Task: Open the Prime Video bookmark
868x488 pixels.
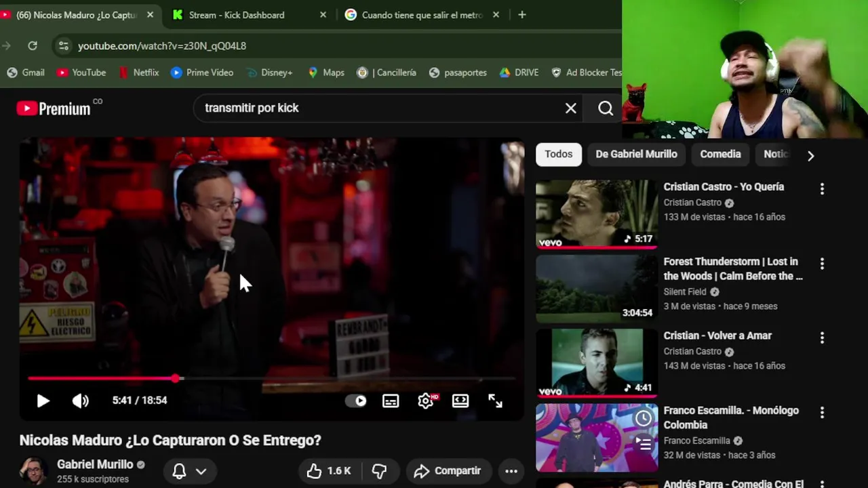Action: [202, 73]
